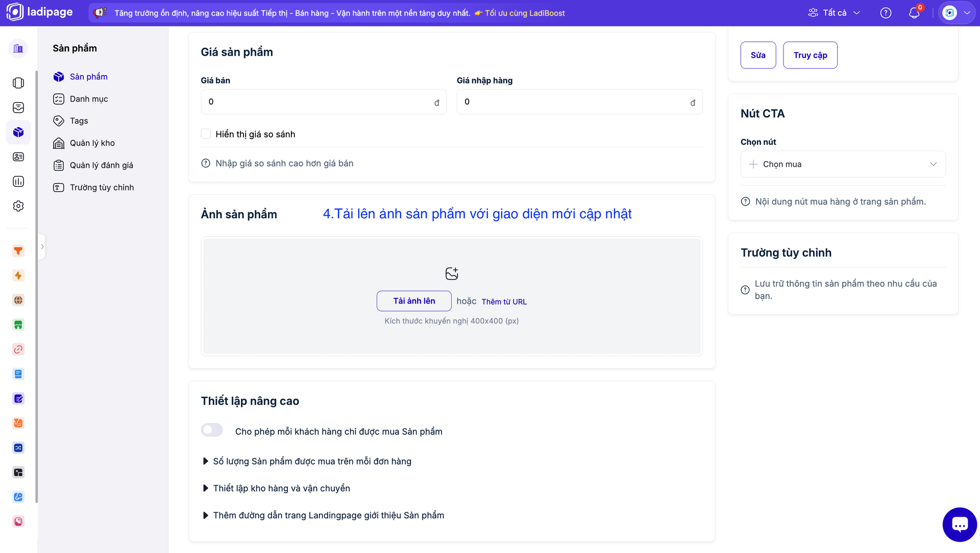Screen dimensions: 980x553
Task: Open the help question mark icon
Action: 886,13
